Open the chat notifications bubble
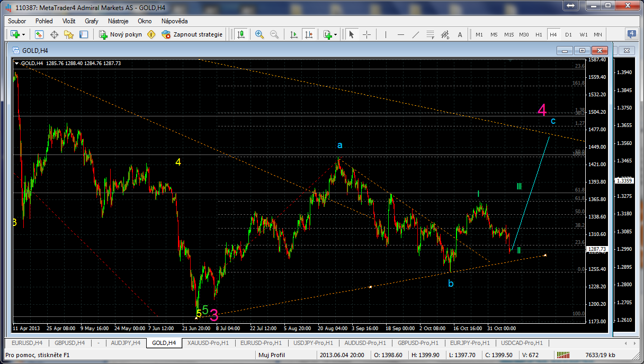This screenshot has width=644, height=364. (x=632, y=34)
